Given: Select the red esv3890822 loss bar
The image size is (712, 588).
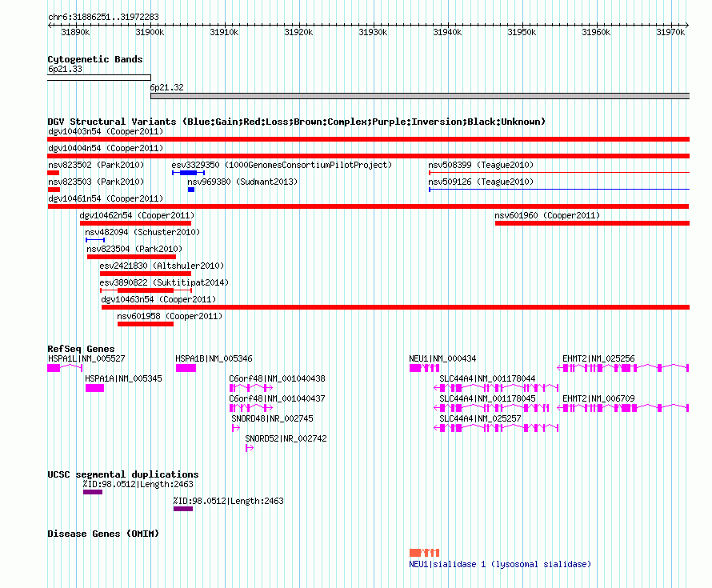Looking at the screenshot, I should tap(146, 290).
